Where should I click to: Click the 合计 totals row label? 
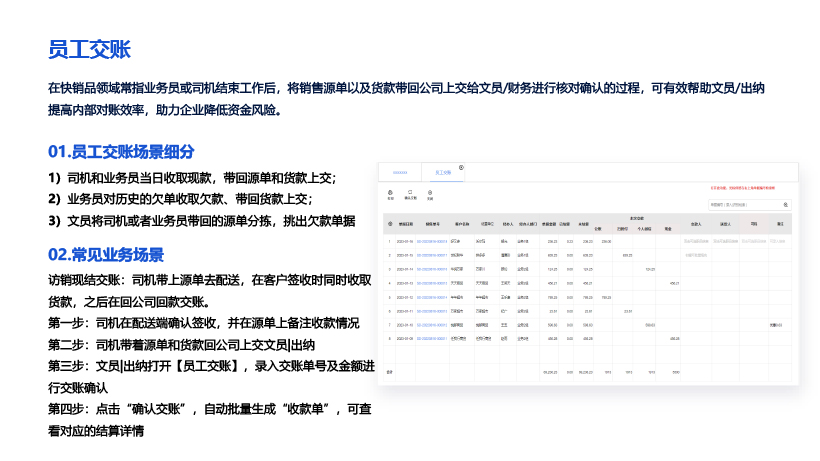(x=390, y=372)
